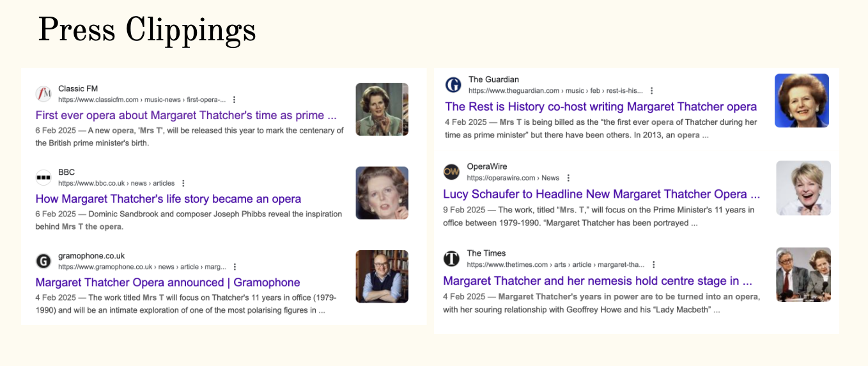Screen dimensions: 868x366
Task: Click the bbc.co.uk news articles URL
Action: click(116, 184)
